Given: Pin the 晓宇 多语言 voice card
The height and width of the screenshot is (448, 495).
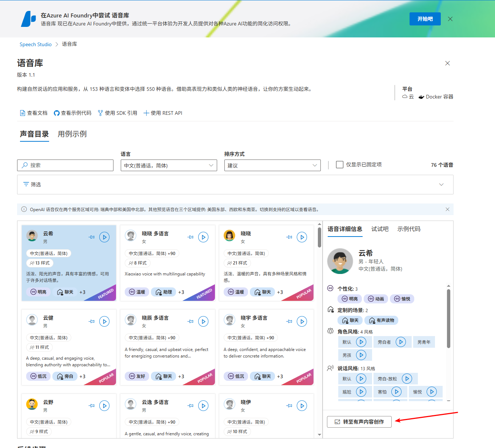Looking at the screenshot, I should click(290, 322).
